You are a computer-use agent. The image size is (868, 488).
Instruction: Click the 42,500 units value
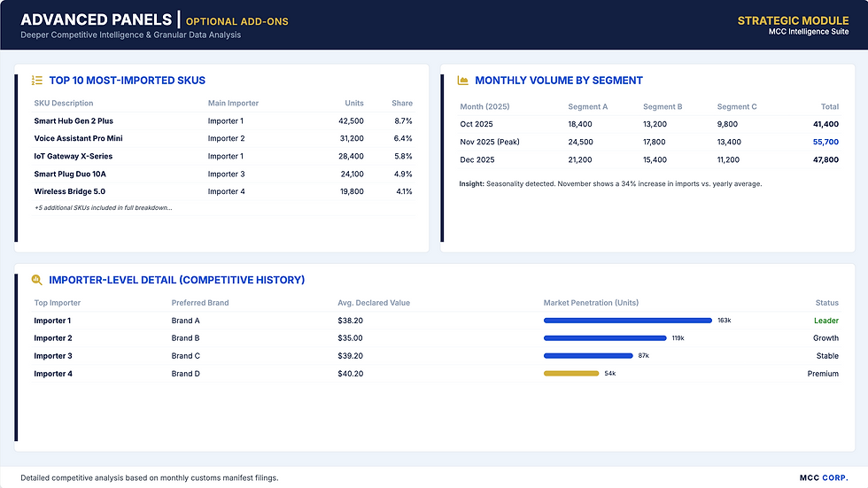(x=351, y=120)
